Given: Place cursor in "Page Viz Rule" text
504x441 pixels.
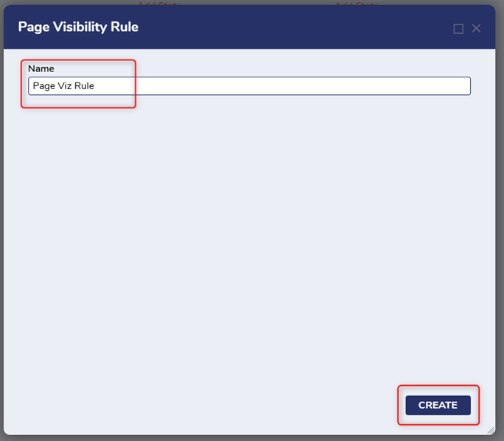Looking at the screenshot, I should coord(63,86).
